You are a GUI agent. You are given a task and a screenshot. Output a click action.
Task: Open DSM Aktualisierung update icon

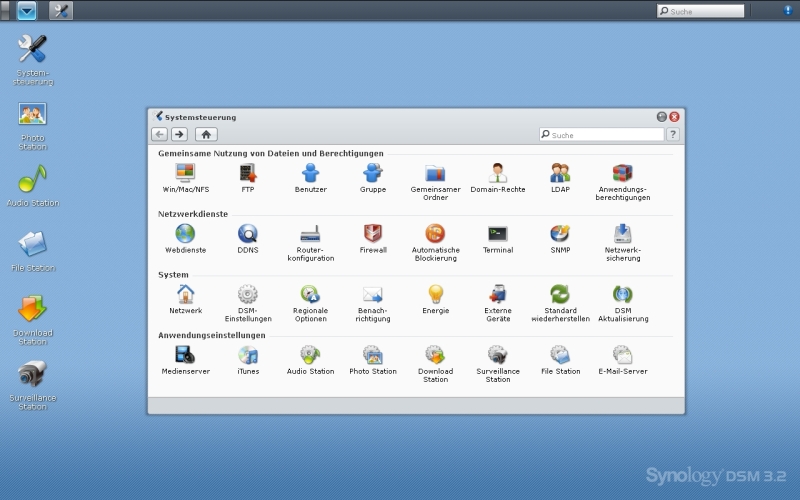coord(623,295)
